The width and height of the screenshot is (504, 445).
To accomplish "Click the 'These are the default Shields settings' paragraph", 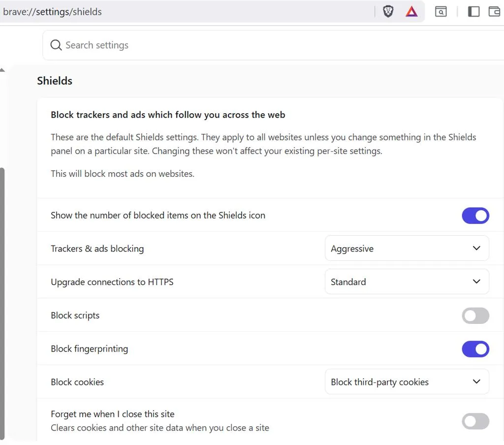I will (x=263, y=144).
